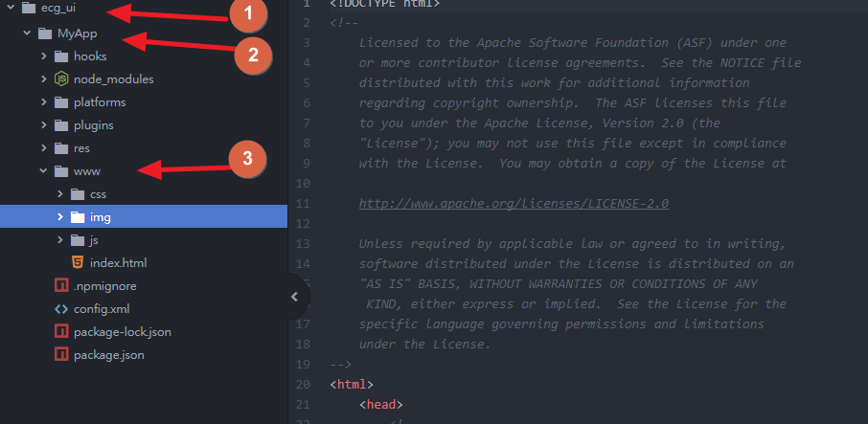Viewport: 868px width, 424px height.
Task: Click the plugins folder icon
Action: (x=61, y=125)
